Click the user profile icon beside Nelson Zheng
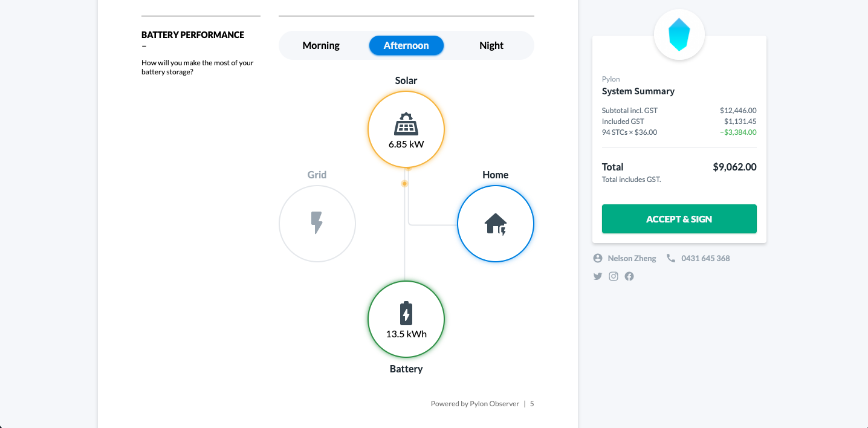Screen dimensions: 868x428 pos(597,258)
